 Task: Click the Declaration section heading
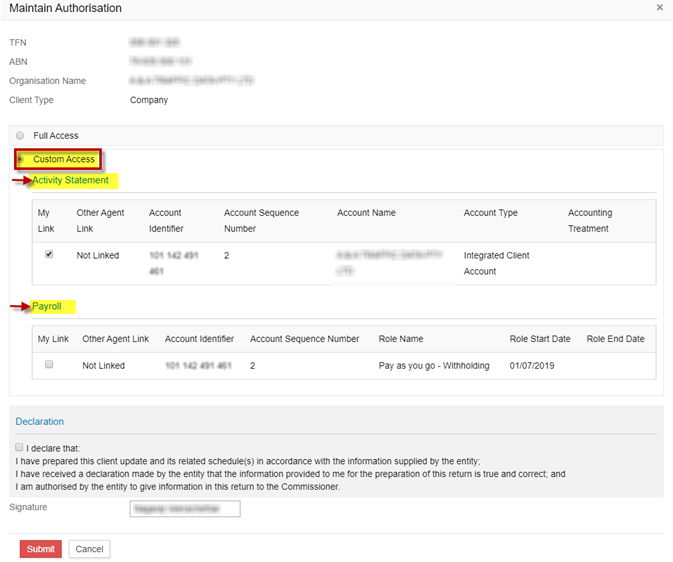(x=39, y=422)
